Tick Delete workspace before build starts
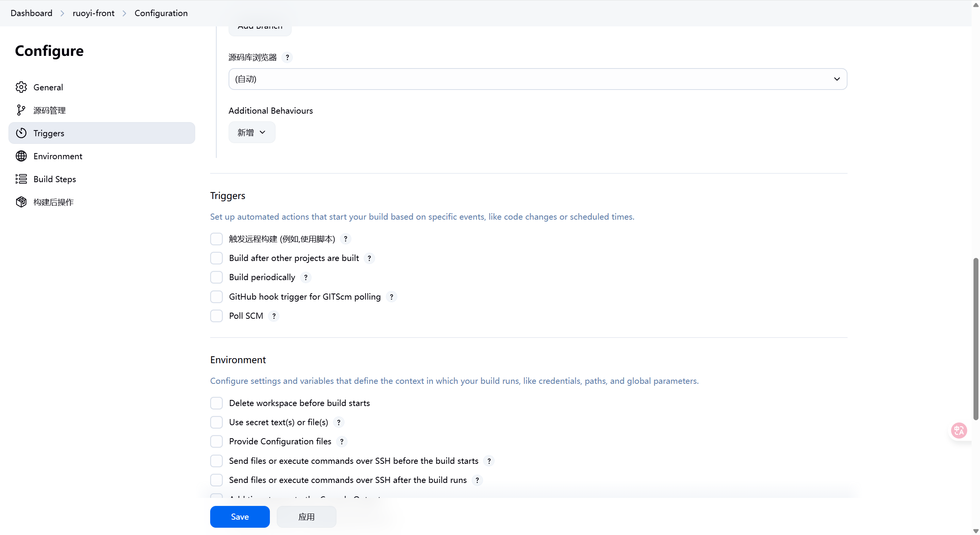This screenshot has width=980, height=535. (x=216, y=403)
